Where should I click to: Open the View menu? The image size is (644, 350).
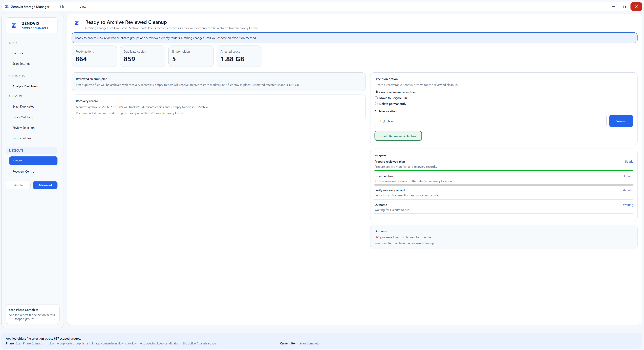pyautogui.click(x=83, y=7)
